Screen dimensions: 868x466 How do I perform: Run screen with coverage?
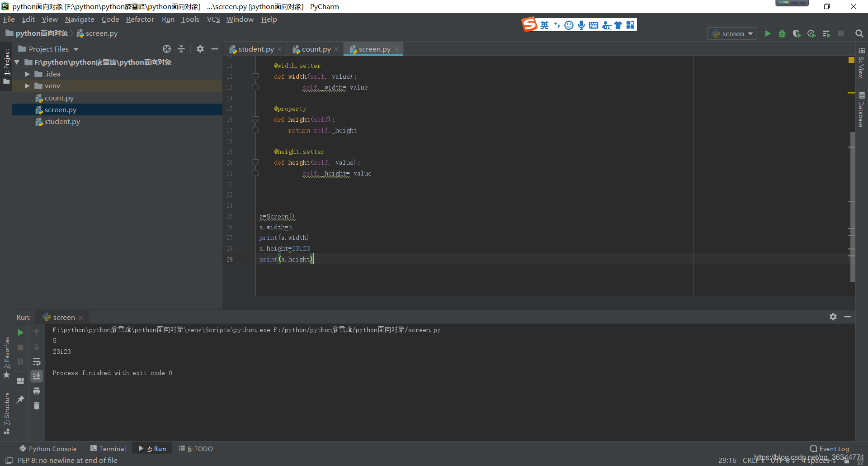coord(797,33)
